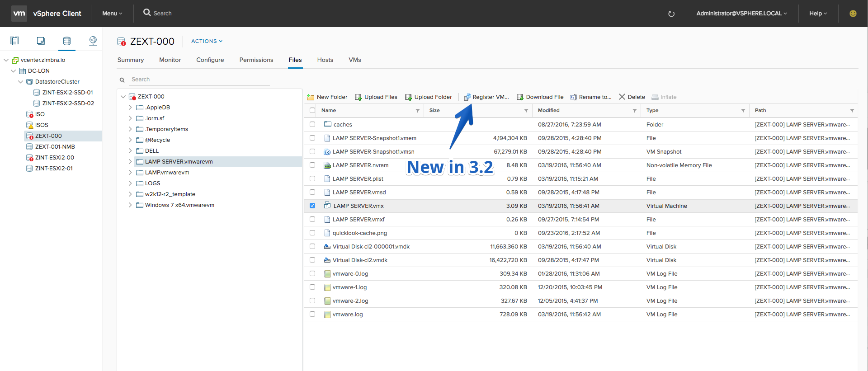The width and height of the screenshot is (868, 371).
Task: Check the box for vmware-0.log
Action: 312,273
